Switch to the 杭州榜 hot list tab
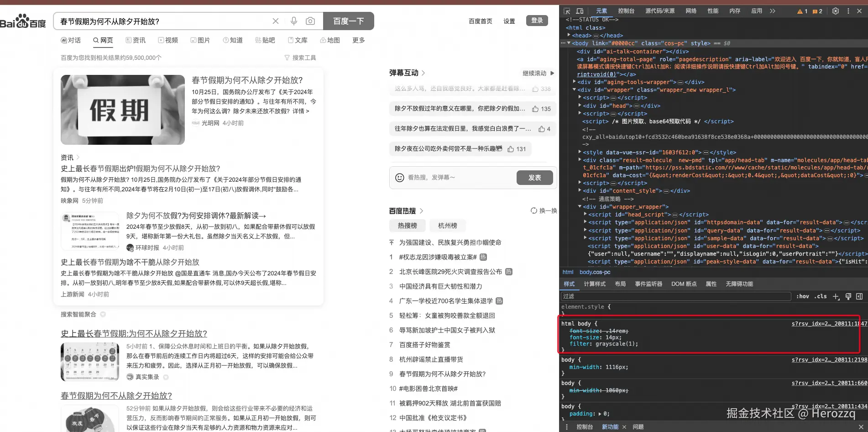The image size is (868, 432). point(448,226)
